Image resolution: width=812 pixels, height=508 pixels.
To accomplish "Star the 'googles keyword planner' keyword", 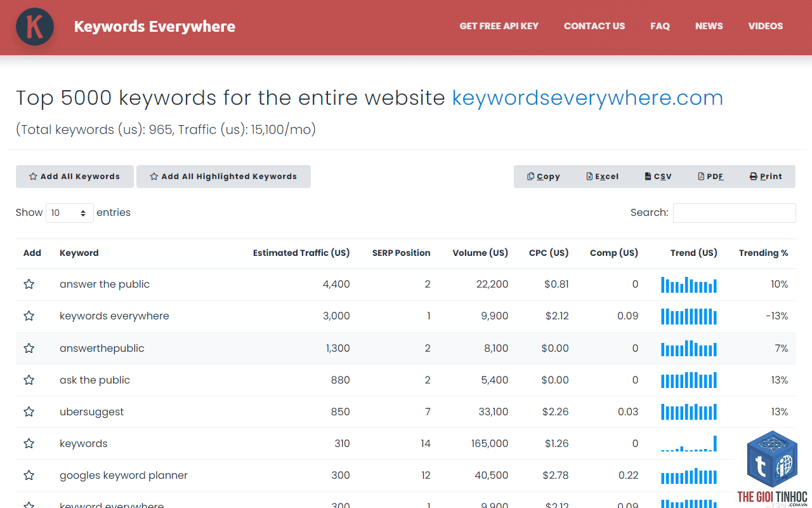I will pyautogui.click(x=29, y=475).
